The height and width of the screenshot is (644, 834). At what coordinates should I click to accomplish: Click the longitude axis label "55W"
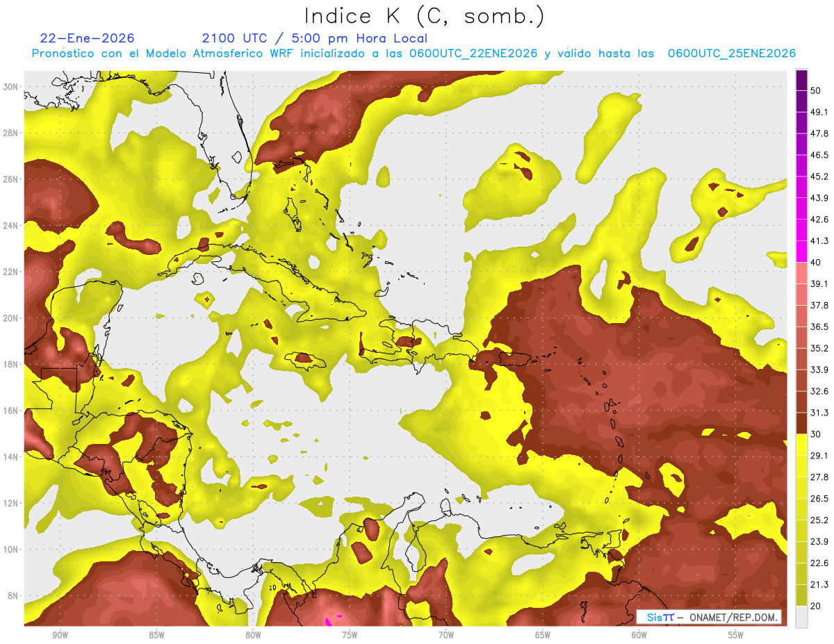tap(736, 635)
